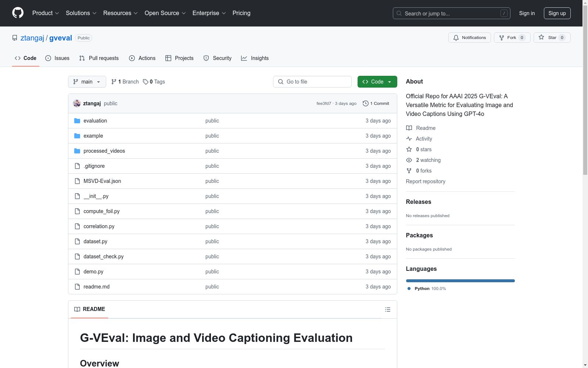588x368 pixels.
Task: Click the branch icon next to 1 Branch
Action: pos(114,82)
